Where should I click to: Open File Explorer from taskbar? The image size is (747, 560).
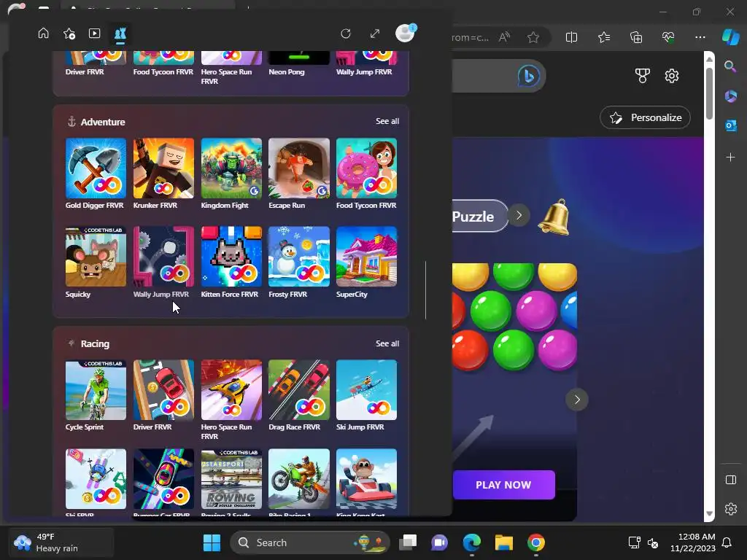pos(503,542)
